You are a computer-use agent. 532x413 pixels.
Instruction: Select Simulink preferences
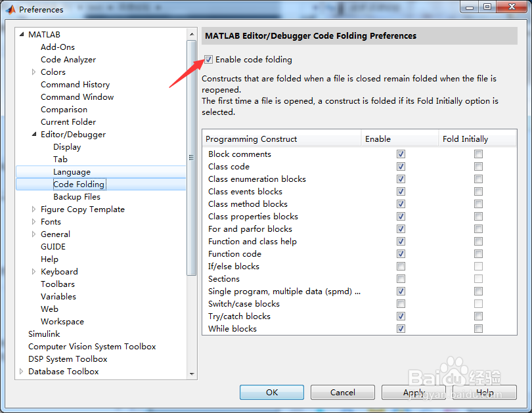(44, 334)
